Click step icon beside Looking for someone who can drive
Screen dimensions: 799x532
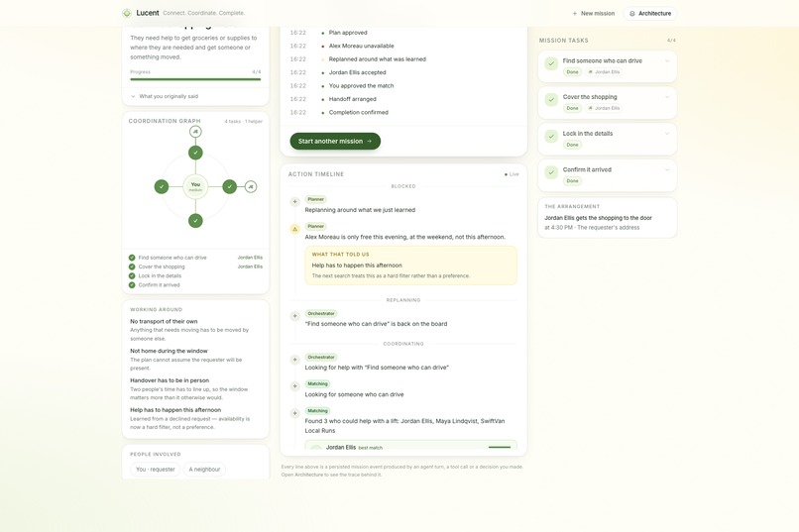click(x=294, y=386)
